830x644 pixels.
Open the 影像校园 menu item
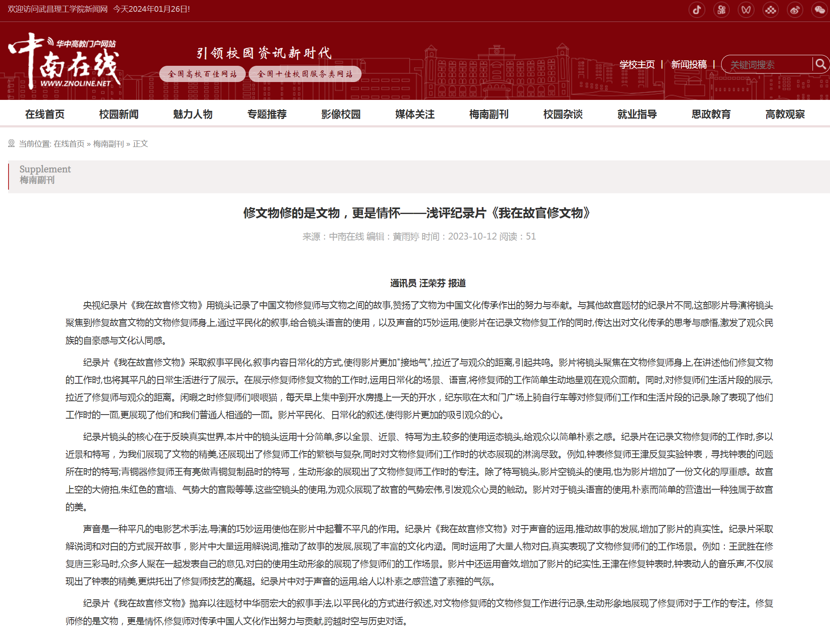coord(341,114)
